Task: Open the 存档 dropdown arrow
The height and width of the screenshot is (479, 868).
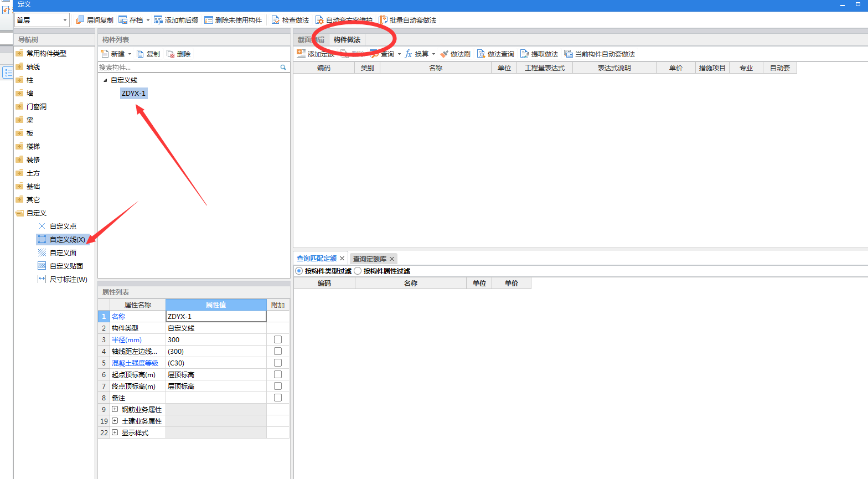Action: coord(148,20)
